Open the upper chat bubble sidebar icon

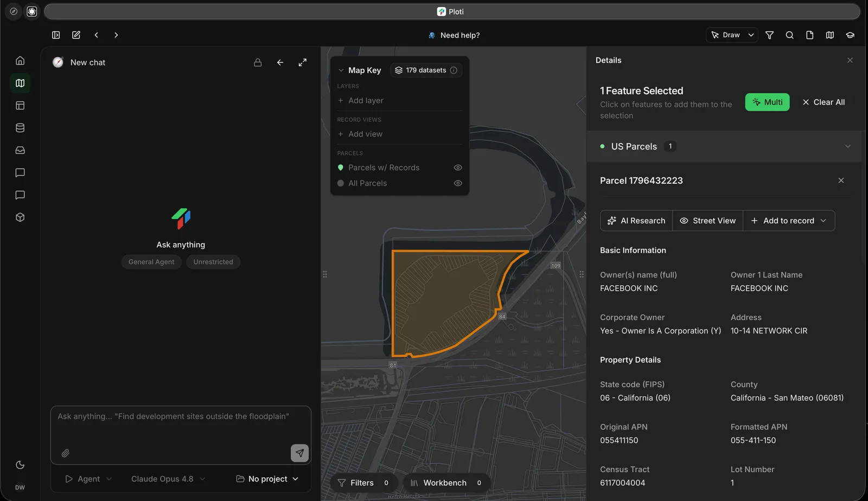click(20, 173)
